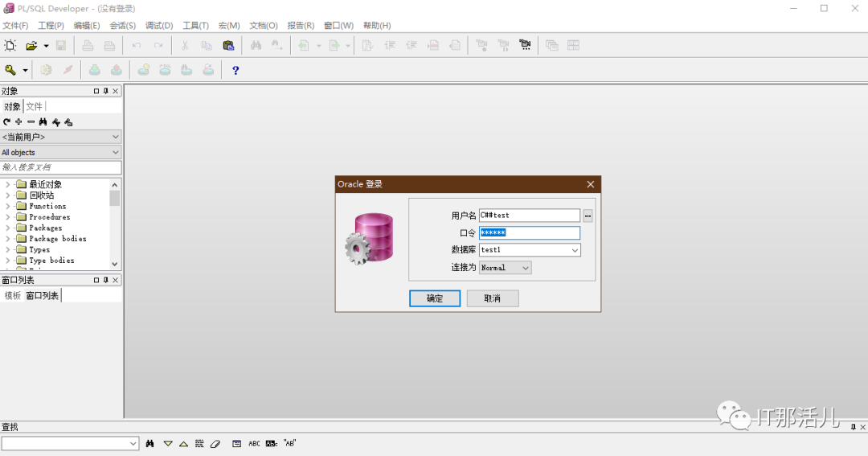Click the Rollback red arrow icon
The height and width of the screenshot is (456, 868).
point(117,70)
